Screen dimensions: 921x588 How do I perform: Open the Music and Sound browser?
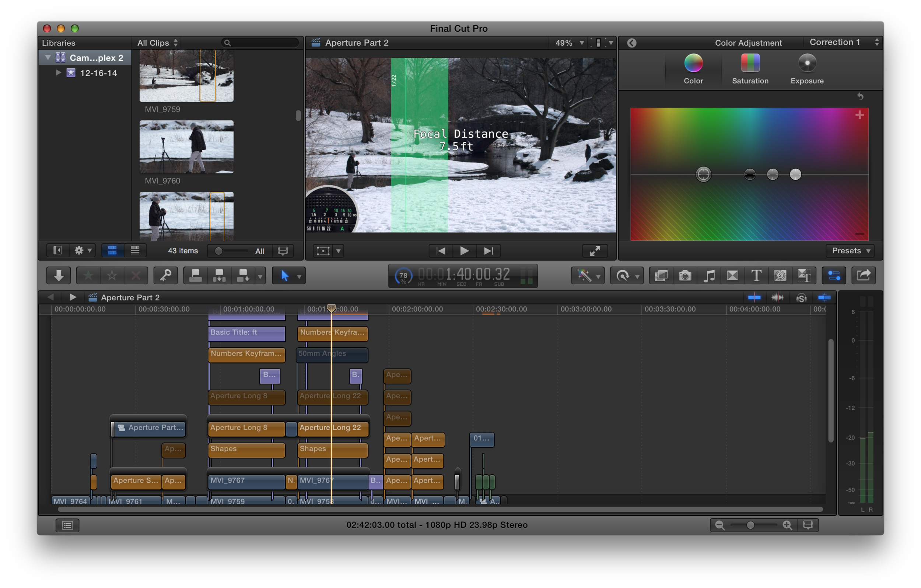(709, 275)
